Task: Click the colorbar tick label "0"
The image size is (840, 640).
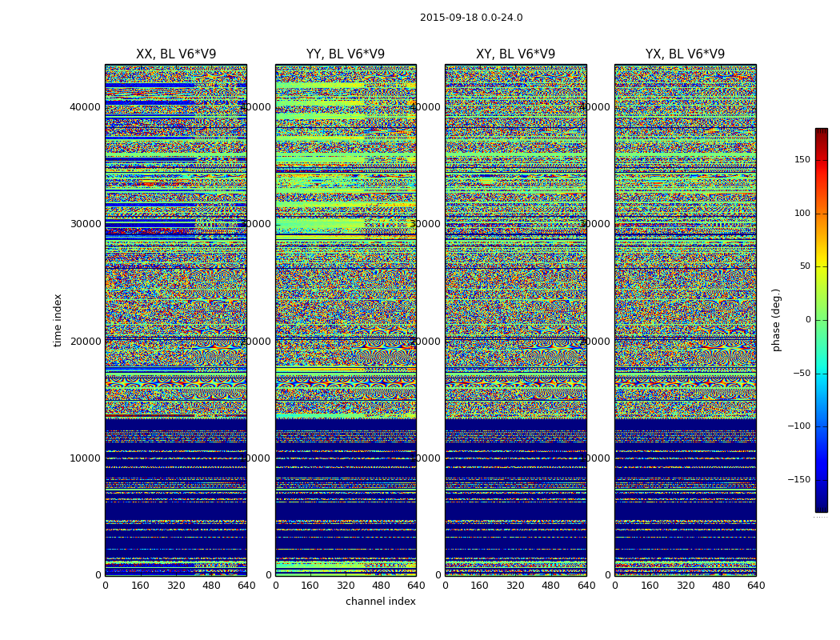Action: point(808,320)
